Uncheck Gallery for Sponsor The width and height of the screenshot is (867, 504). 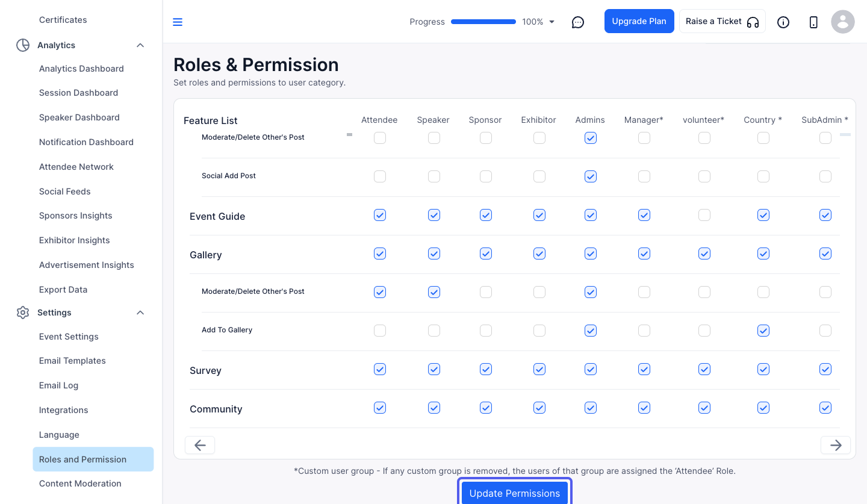pyautogui.click(x=486, y=254)
